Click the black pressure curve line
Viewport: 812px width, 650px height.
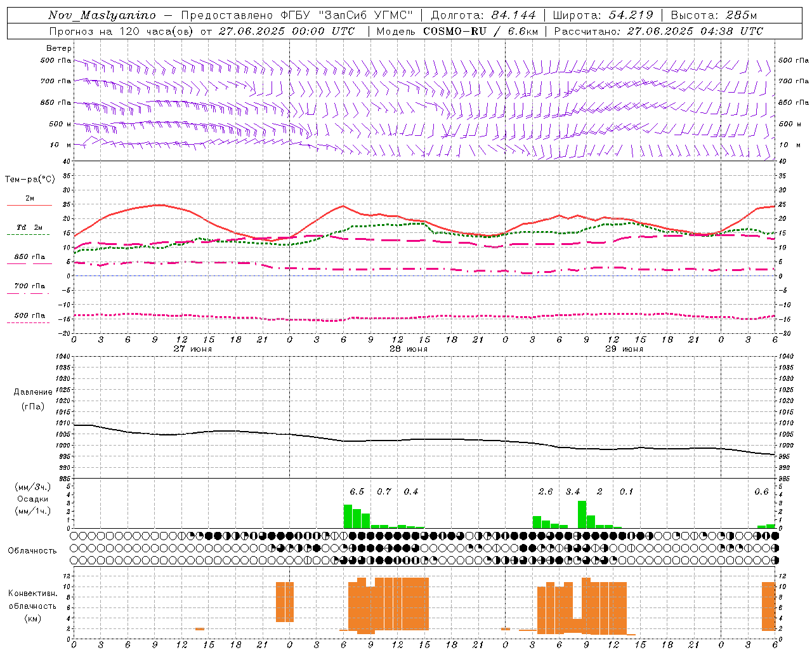[x=424, y=439]
